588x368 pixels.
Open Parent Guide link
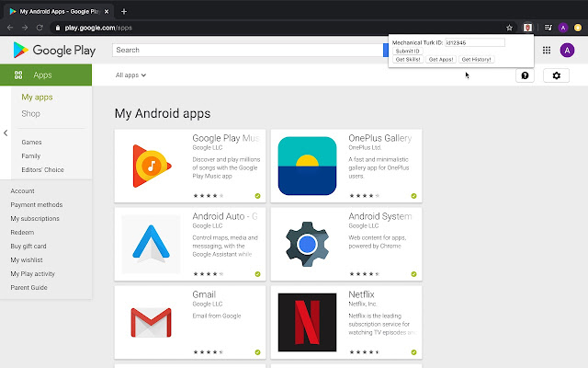tap(28, 288)
